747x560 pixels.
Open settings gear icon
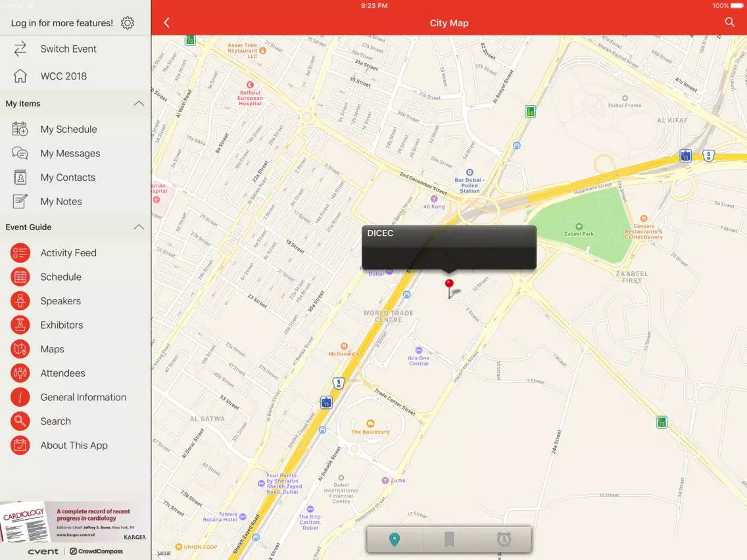coord(127,23)
